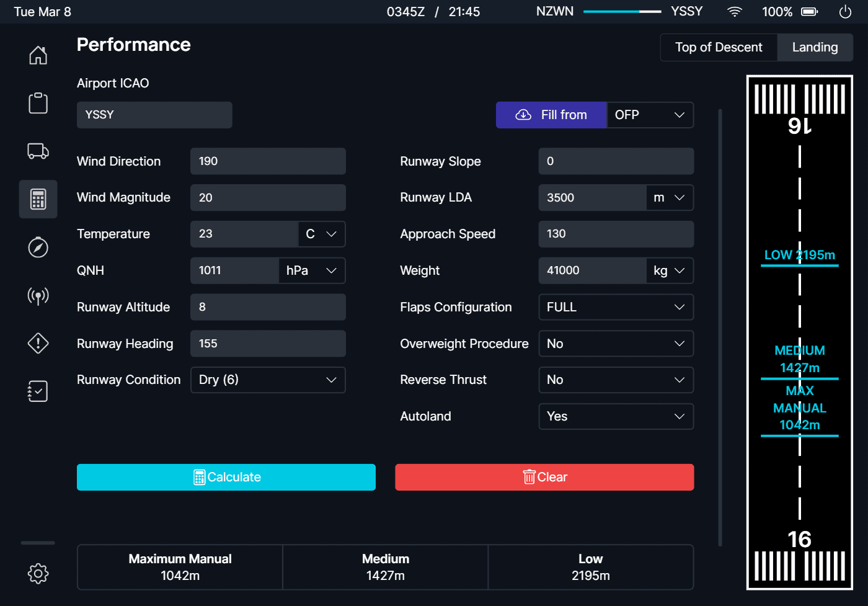Switch to the Landing tab
The image size is (868, 606).
tap(815, 48)
